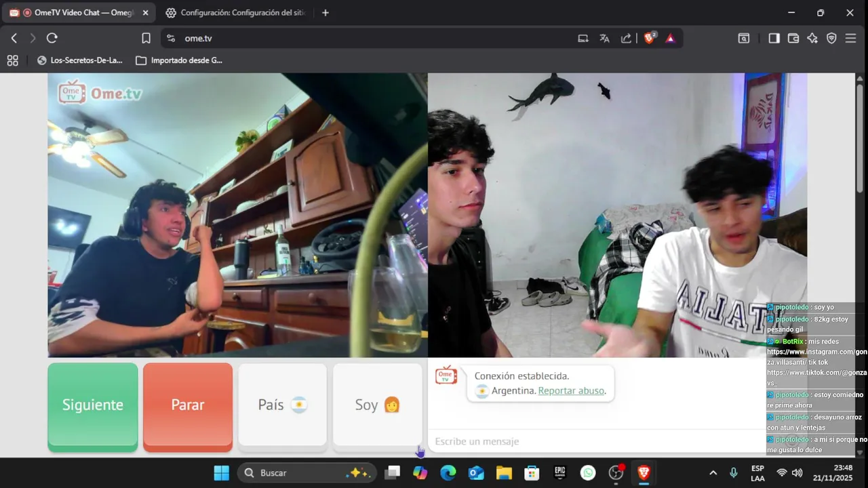Click the Ome.tv logo on video
868x488 pixels.
(100, 93)
